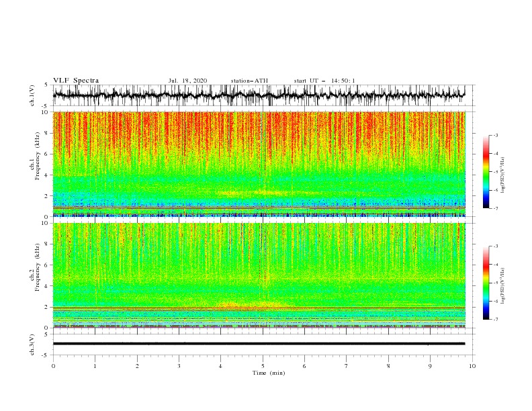Viewport: 532px width, 411px height.
Task: Click the "VLF Spectra" title text
Action: point(76,81)
